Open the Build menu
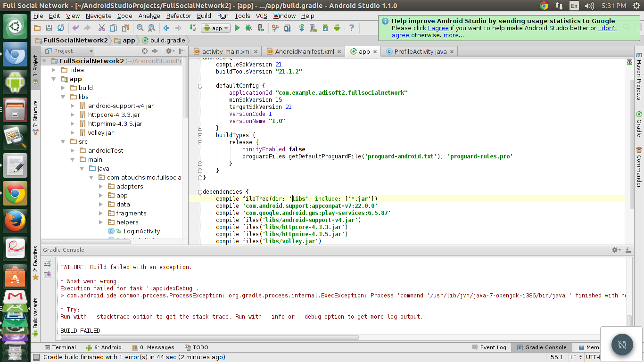 (x=204, y=16)
